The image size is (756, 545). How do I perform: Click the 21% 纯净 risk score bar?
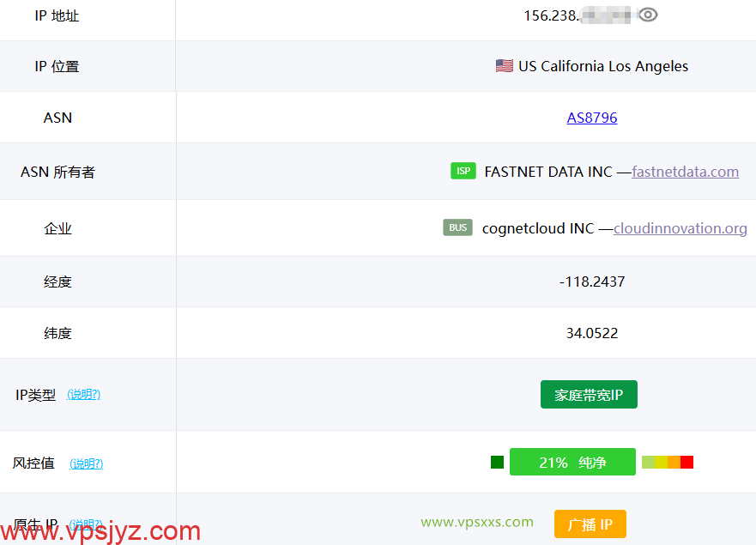(x=572, y=462)
